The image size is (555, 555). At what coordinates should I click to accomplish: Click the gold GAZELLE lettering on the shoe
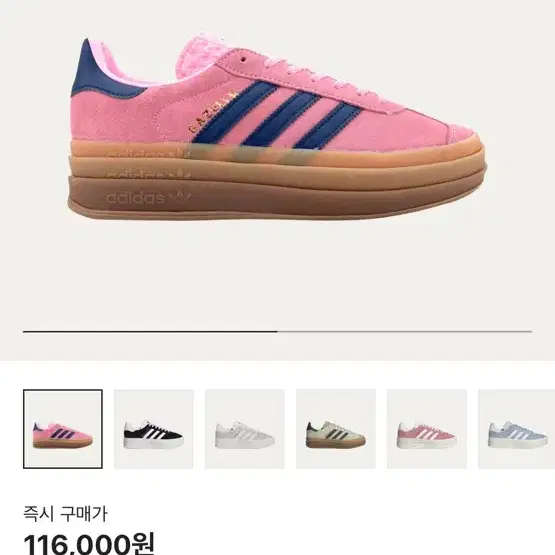212,112
